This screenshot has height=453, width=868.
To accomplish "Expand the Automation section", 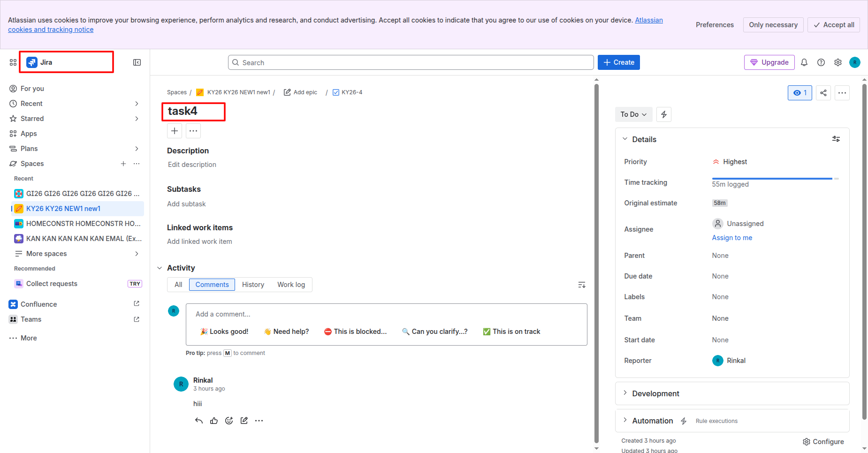I will click(625, 420).
